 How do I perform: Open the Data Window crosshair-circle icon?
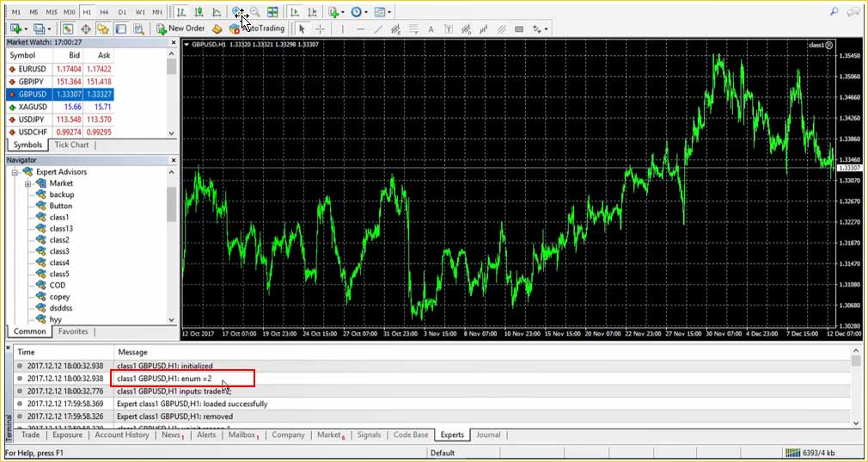pyautogui.click(x=86, y=28)
